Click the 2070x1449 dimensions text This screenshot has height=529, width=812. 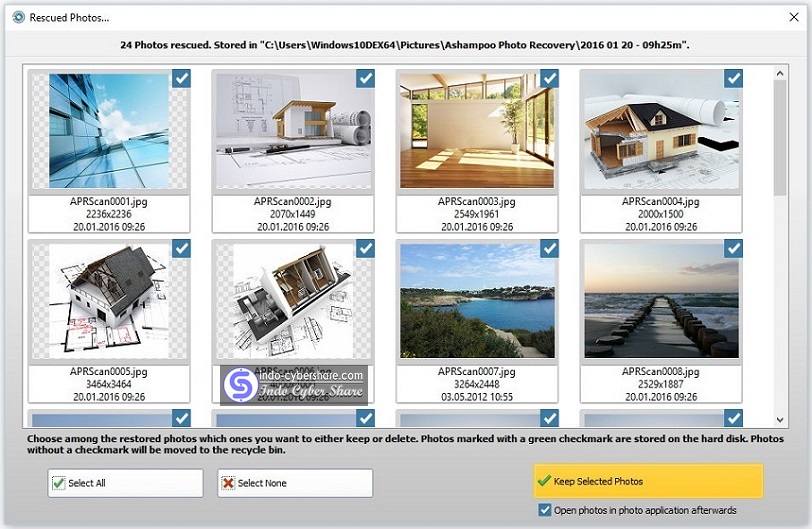click(x=293, y=214)
